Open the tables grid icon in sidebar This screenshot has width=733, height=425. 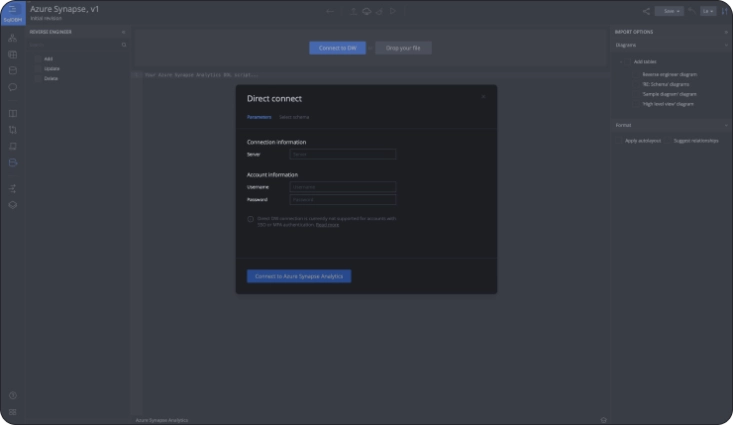(12, 54)
